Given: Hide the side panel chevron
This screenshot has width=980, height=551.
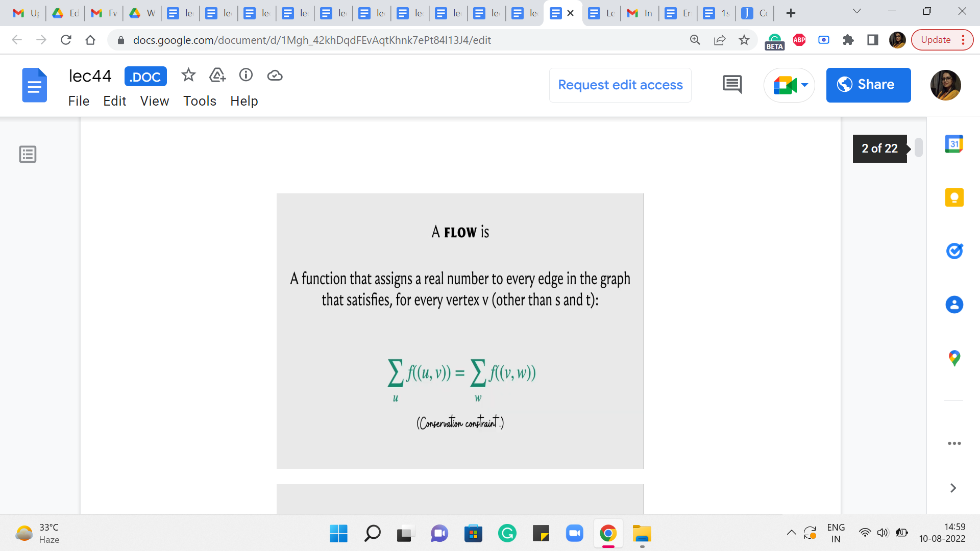Looking at the screenshot, I should (953, 488).
